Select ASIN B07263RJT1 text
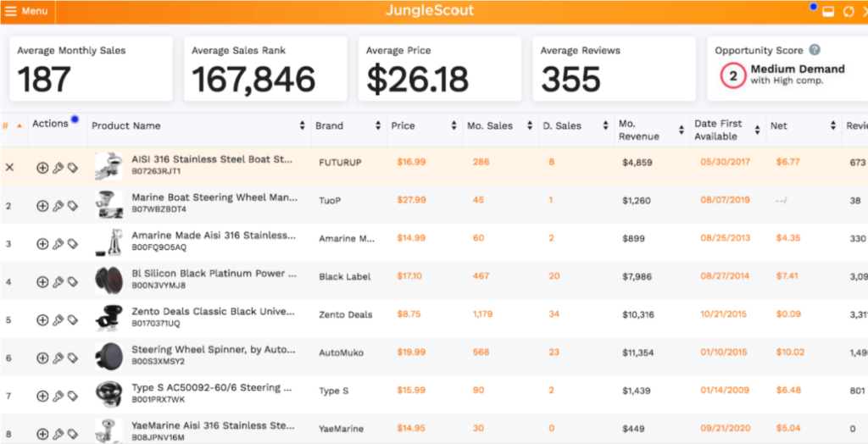The height and width of the screenshot is (444, 868). [156, 172]
